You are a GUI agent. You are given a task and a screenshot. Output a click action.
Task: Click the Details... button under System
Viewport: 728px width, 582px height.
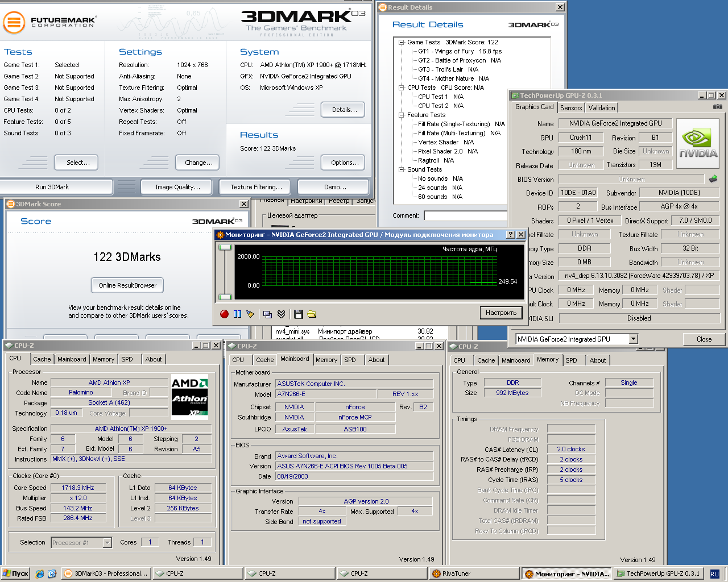point(344,110)
